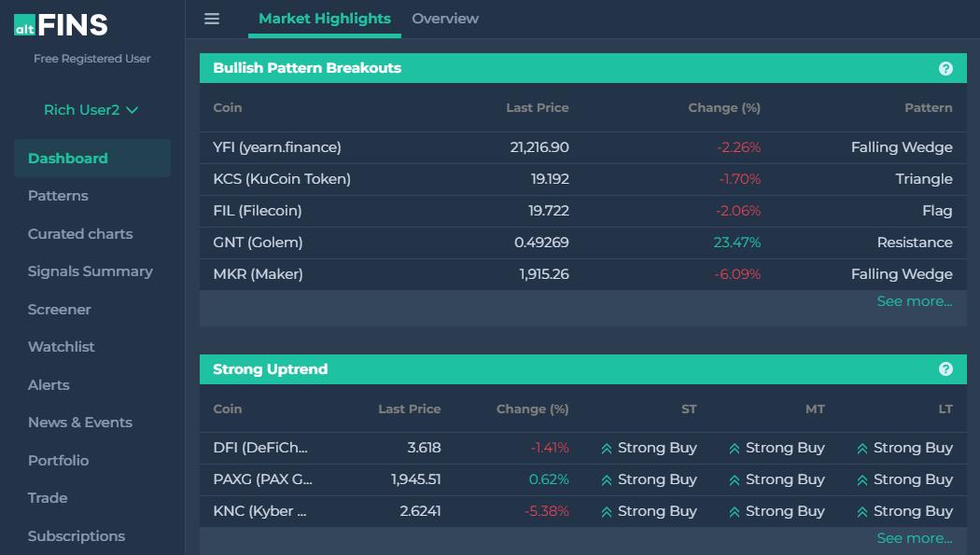The image size is (980, 555).
Task: Select KNC (Kyber ... coin
Action: pyautogui.click(x=259, y=511)
